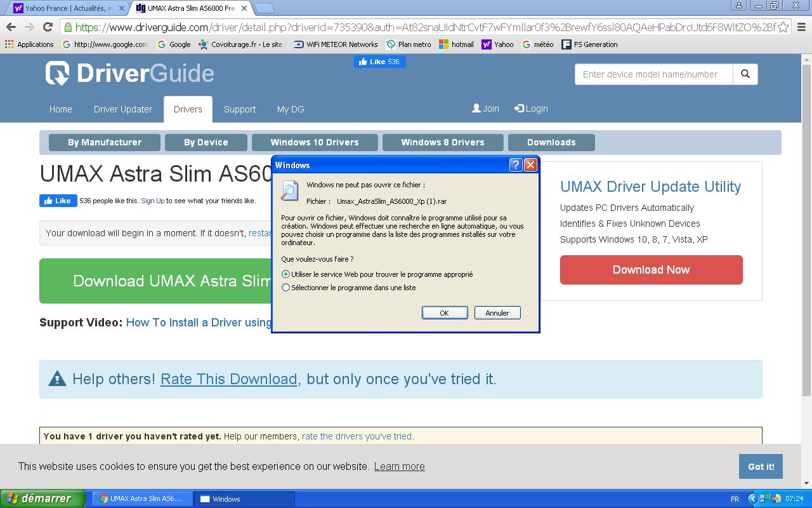This screenshot has height=508, width=812.
Task: Click the search magnifier button
Action: point(745,74)
